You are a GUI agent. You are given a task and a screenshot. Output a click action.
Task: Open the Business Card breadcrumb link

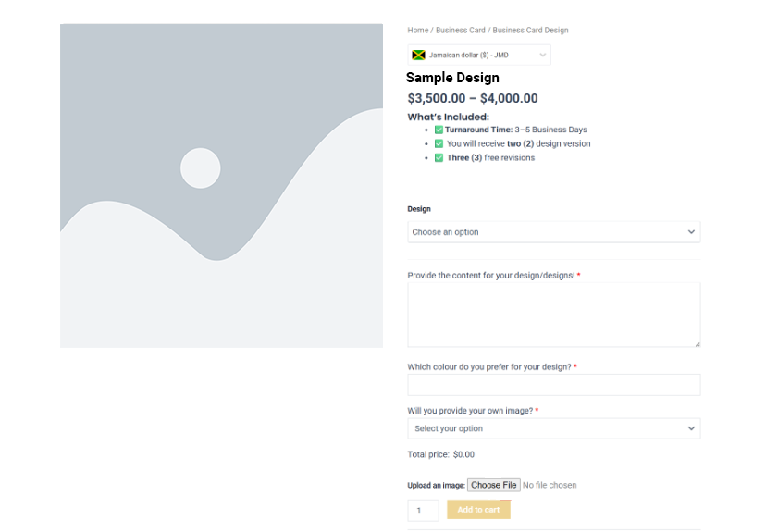(460, 31)
